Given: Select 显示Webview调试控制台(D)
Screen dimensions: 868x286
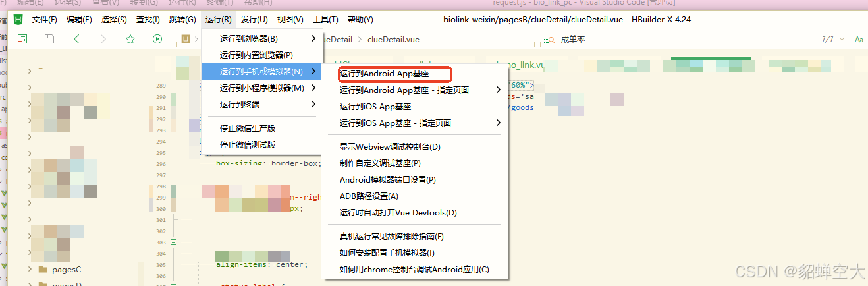Looking at the screenshot, I should coord(414,146).
